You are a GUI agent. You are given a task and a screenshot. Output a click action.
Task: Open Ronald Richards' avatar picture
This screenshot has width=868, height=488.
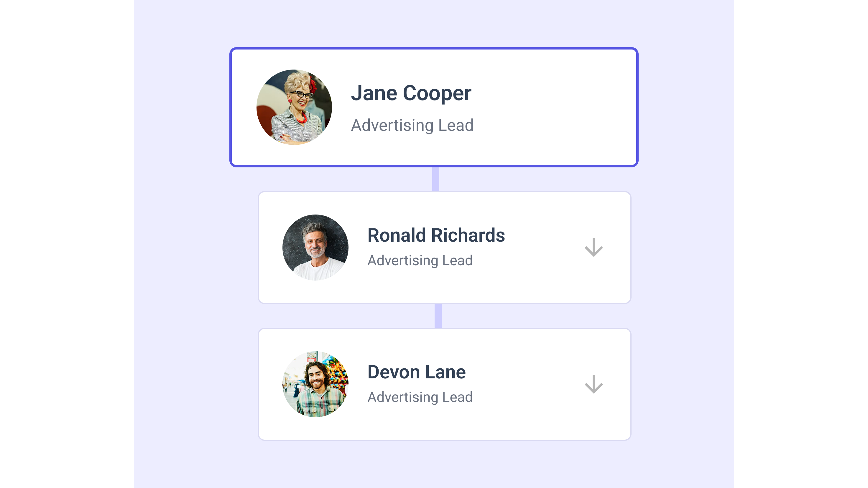(315, 248)
